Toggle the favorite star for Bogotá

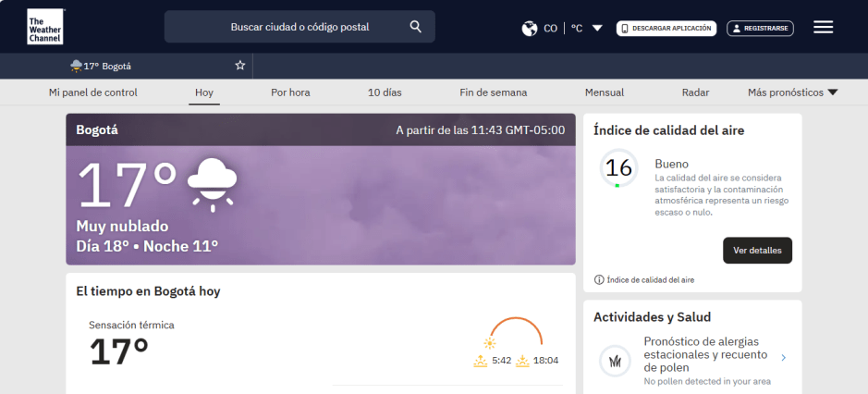(240, 66)
